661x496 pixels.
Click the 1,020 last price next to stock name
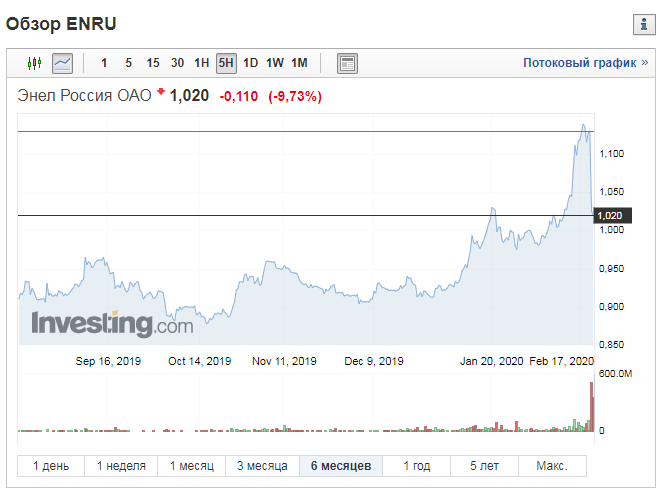[x=189, y=96]
